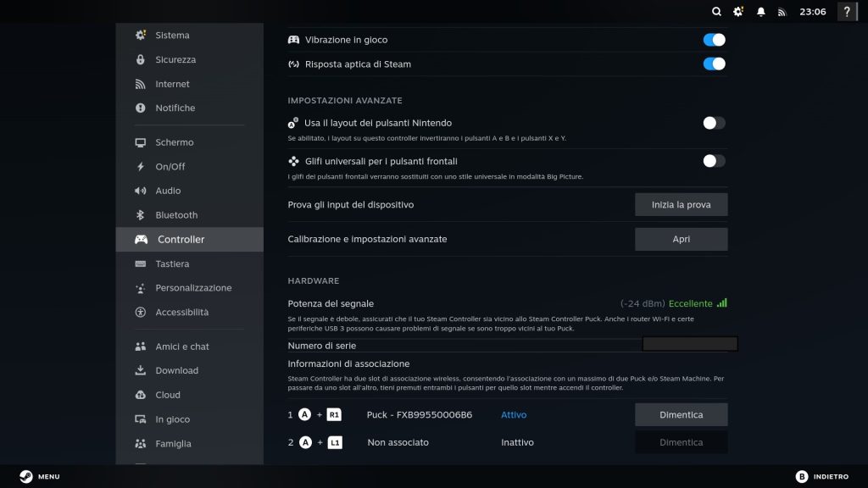Click the Famiglia group icon
Viewport: 868px width, 488px height.
(x=141, y=444)
